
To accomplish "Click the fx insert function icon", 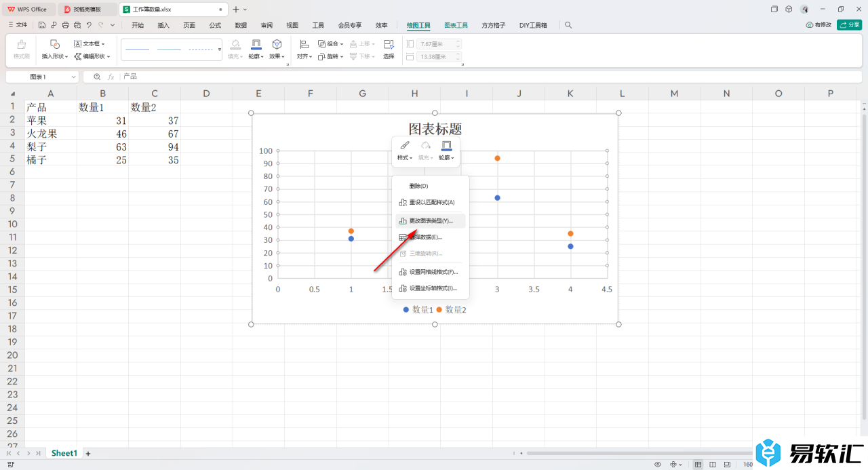I will [111, 77].
